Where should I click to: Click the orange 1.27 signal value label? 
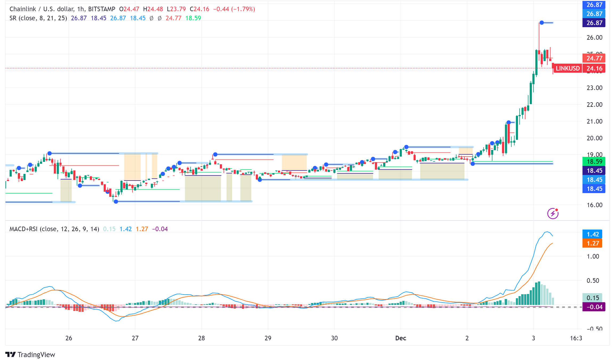coord(593,243)
